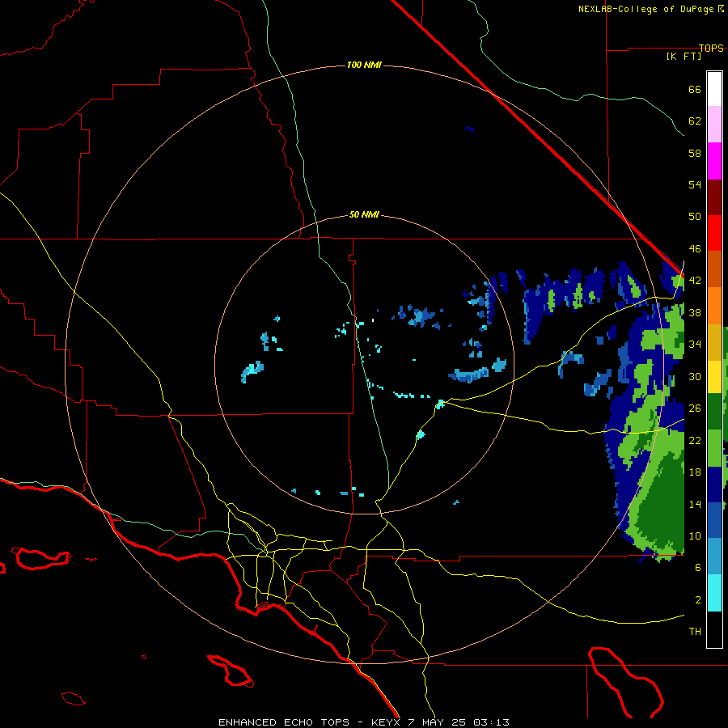Click the TOPS legend title

pos(711,48)
